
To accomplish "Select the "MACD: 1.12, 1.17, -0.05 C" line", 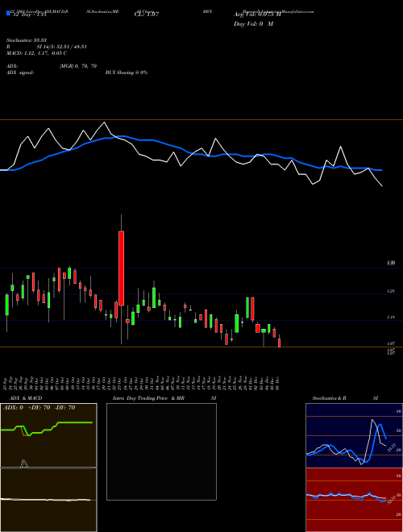I will (36, 53).
